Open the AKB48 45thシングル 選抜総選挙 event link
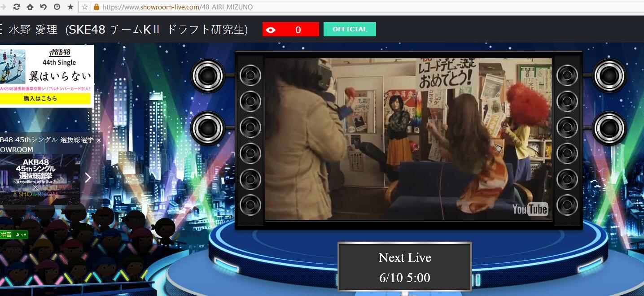The height and width of the screenshot is (296, 644). coord(51,144)
